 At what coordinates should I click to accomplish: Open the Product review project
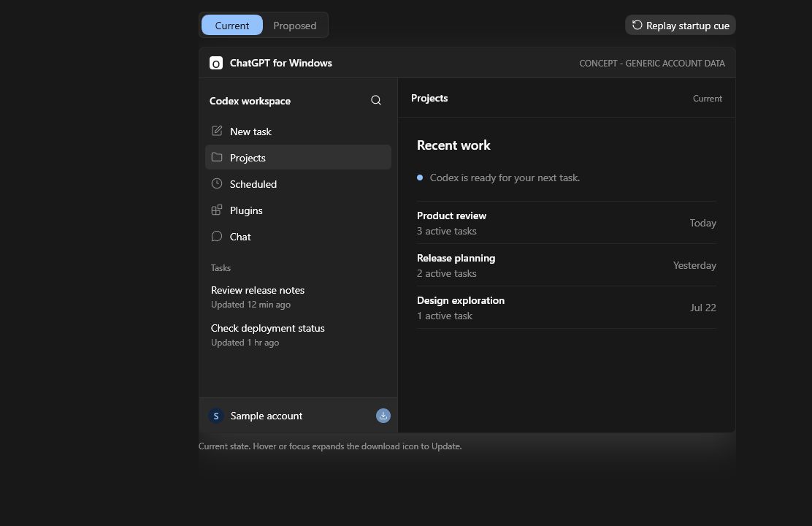pos(567,223)
